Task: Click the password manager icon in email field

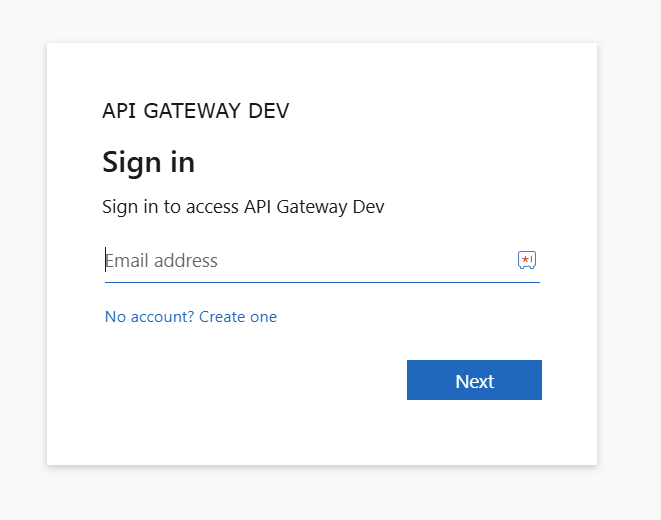Action: coord(527,260)
